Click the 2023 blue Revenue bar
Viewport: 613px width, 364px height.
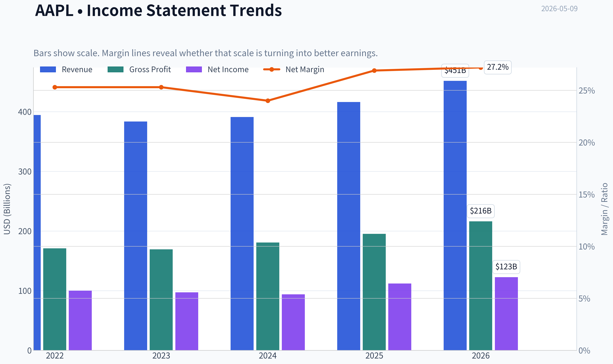[x=135, y=236]
